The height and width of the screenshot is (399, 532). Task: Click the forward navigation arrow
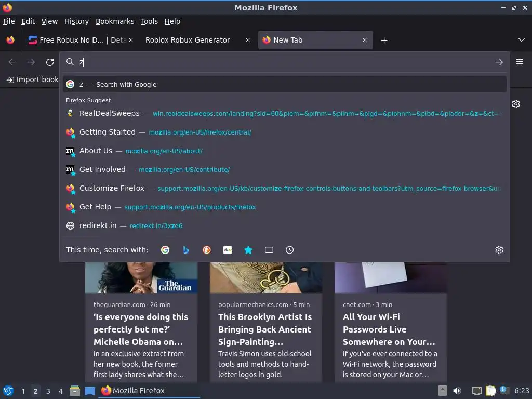31,62
